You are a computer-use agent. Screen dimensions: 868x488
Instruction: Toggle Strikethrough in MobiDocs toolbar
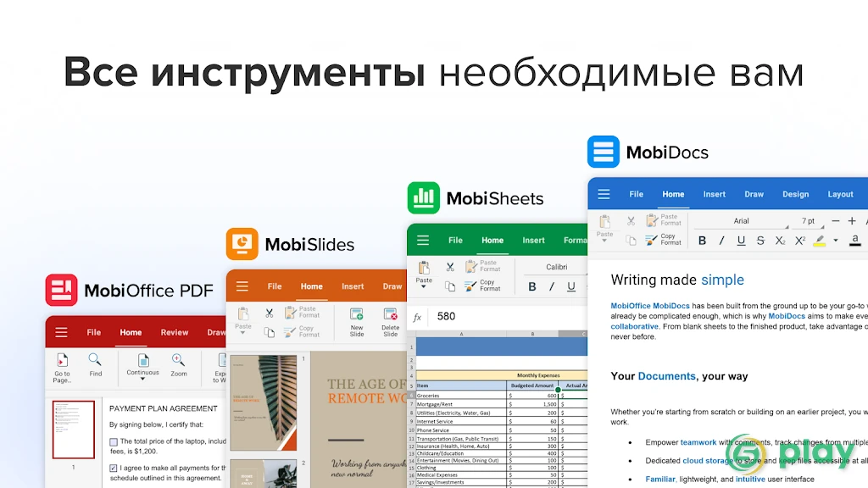pos(760,241)
